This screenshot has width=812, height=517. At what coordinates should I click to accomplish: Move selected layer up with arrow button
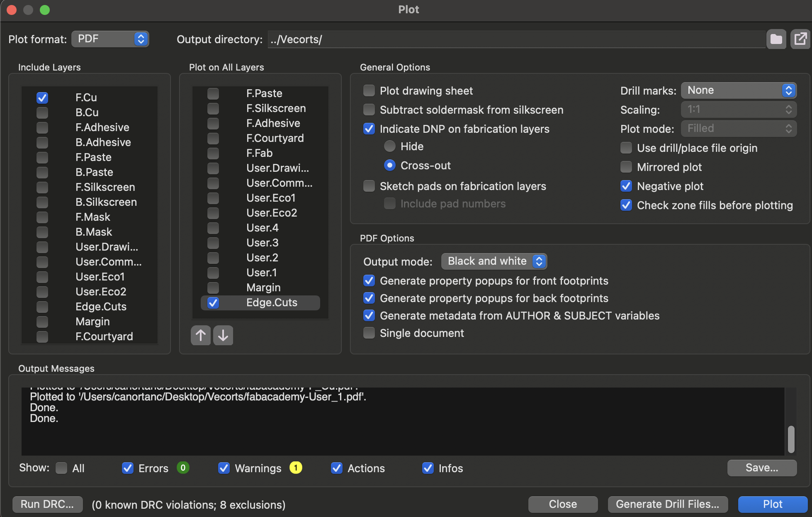pos(201,335)
